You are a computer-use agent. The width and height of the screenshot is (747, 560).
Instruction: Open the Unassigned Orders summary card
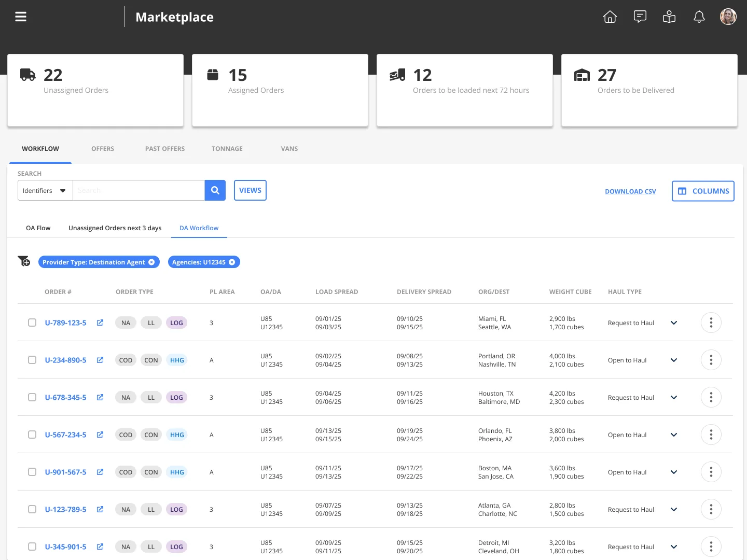click(95, 90)
